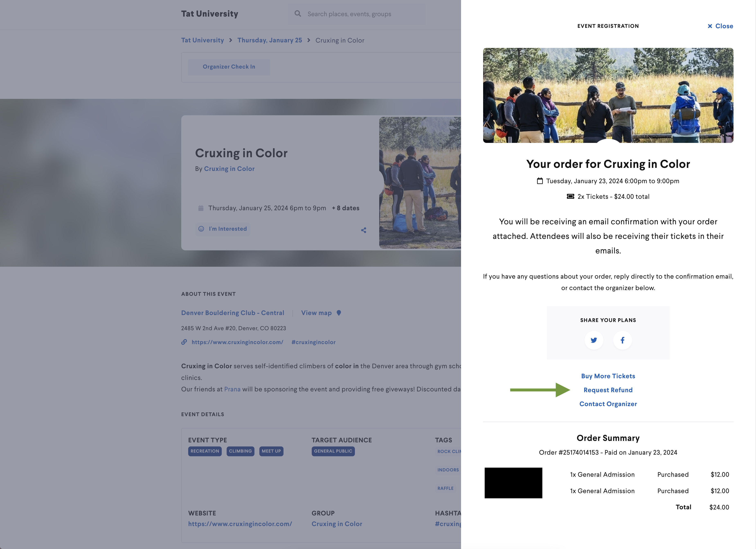Click the map pin icon next to View map

tap(339, 313)
